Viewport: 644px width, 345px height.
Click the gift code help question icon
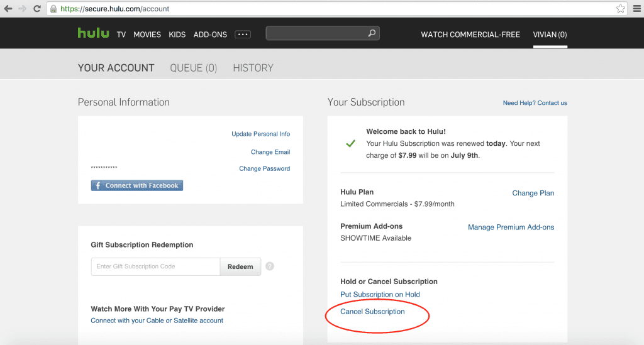coord(269,266)
